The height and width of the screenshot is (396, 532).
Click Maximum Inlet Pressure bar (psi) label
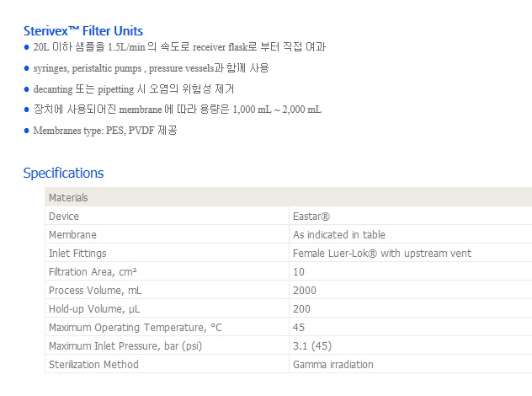tap(125, 346)
